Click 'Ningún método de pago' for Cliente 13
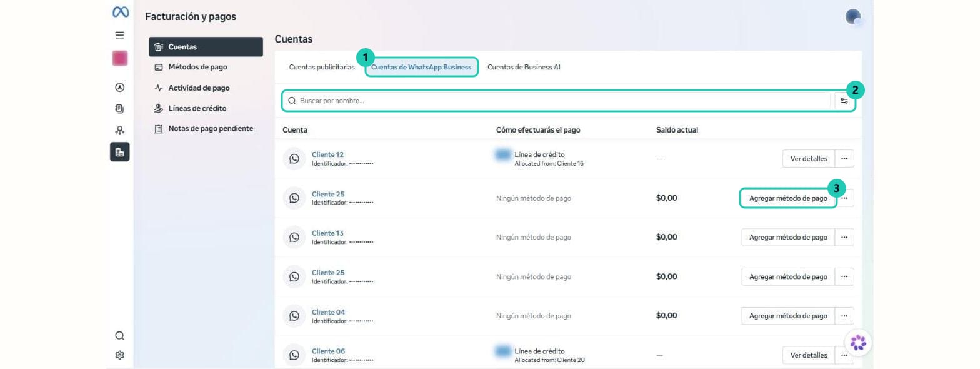980x369 pixels. click(x=534, y=237)
